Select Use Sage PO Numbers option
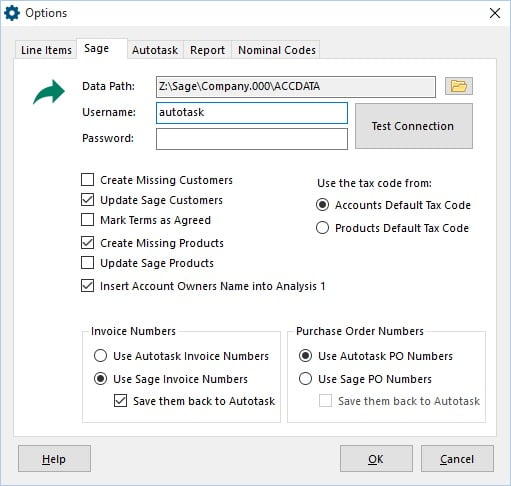Viewport: 511px width, 486px height. [305, 379]
